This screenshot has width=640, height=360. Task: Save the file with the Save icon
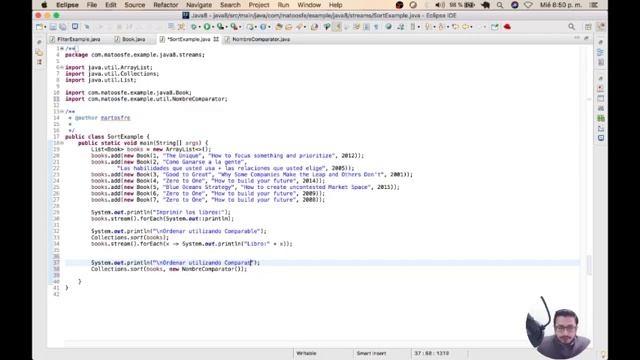pos(53,27)
